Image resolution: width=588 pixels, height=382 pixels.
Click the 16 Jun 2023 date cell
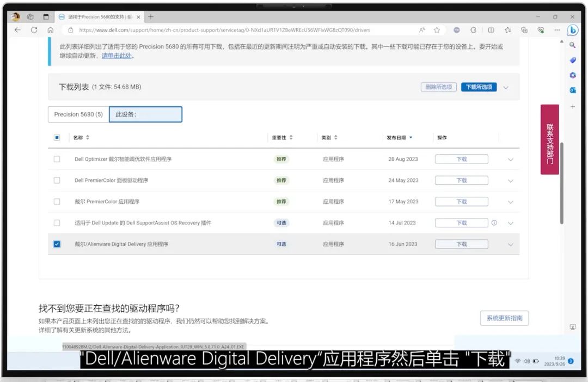(403, 244)
